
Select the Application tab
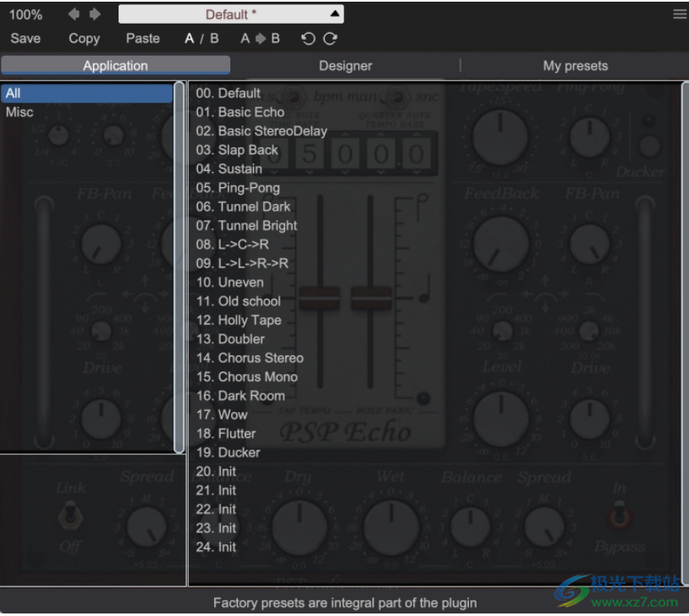point(115,65)
